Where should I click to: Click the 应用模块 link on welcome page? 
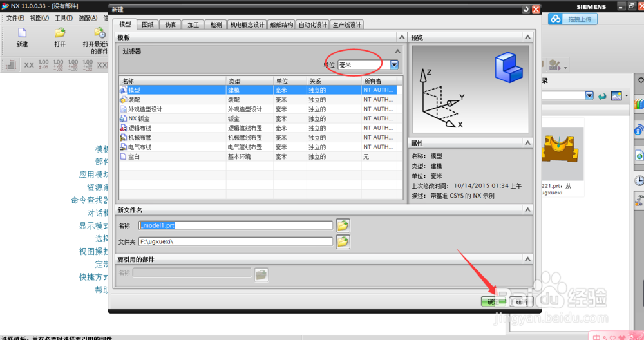pos(93,175)
